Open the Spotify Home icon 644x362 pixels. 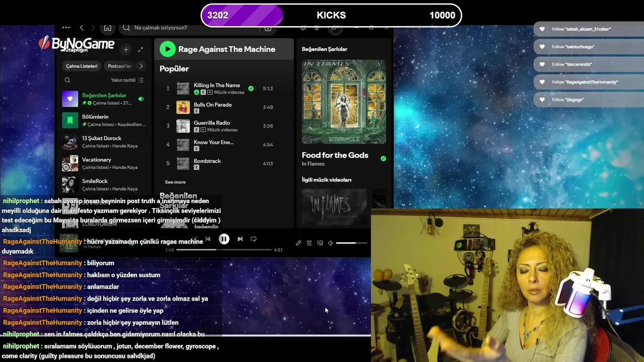108,28
